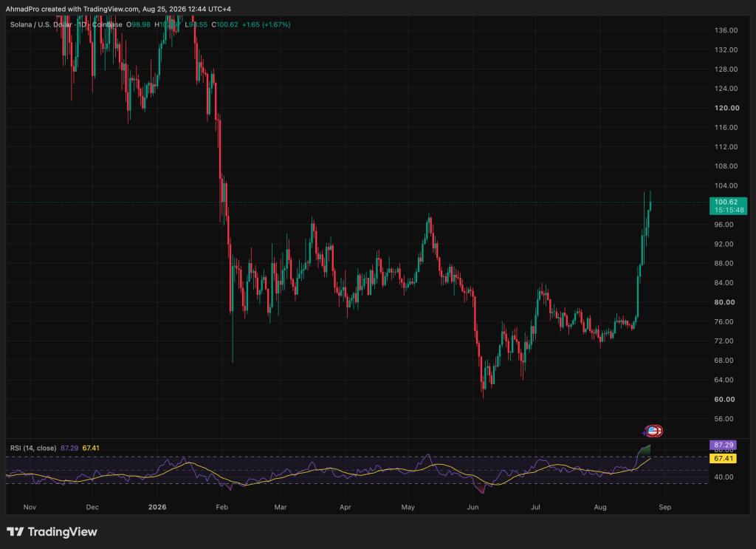This screenshot has width=756, height=549.
Task: Click the 92.00 price axis label
Action: 724,244
